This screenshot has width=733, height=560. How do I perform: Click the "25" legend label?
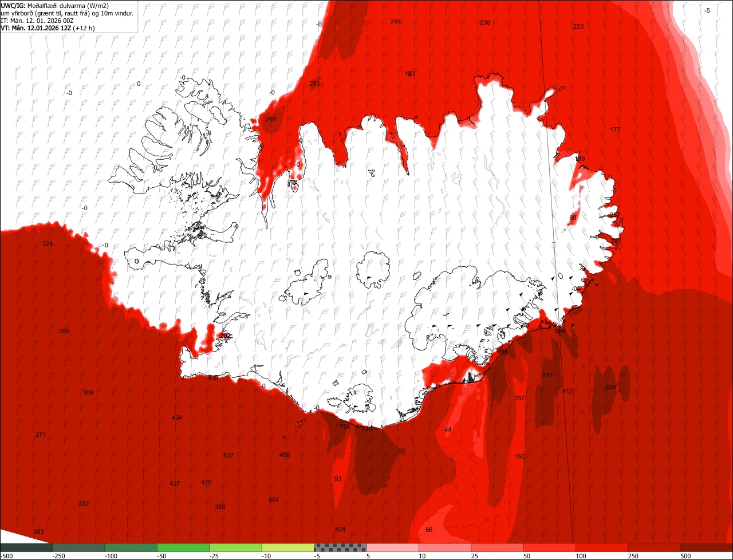click(474, 556)
